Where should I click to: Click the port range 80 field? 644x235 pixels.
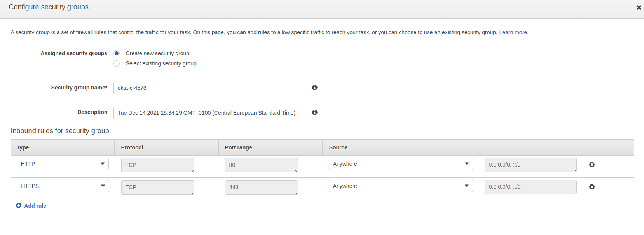[x=261, y=165]
